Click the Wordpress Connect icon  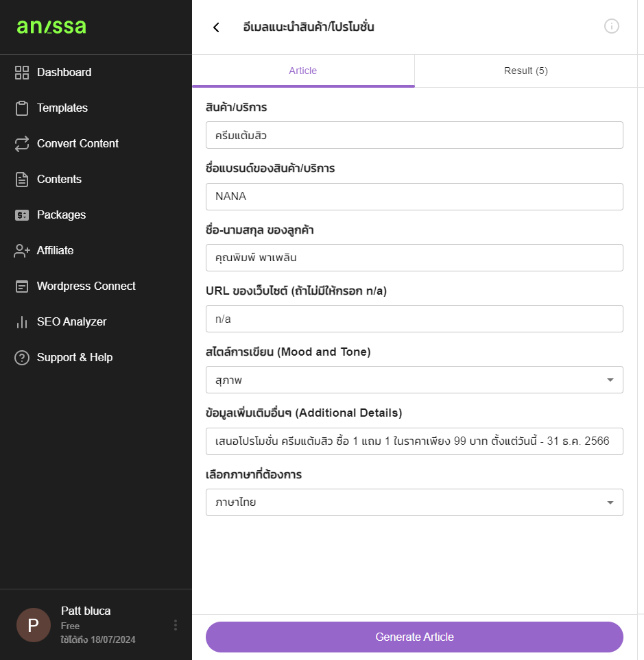coord(22,286)
